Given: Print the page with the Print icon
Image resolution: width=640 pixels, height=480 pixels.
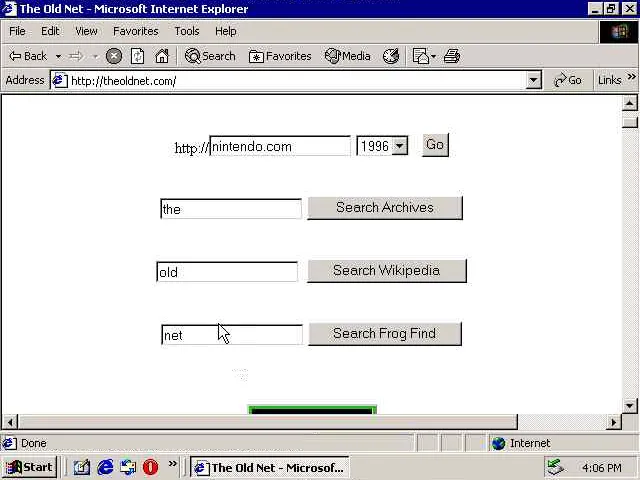Looking at the screenshot, I should point(452,56).
